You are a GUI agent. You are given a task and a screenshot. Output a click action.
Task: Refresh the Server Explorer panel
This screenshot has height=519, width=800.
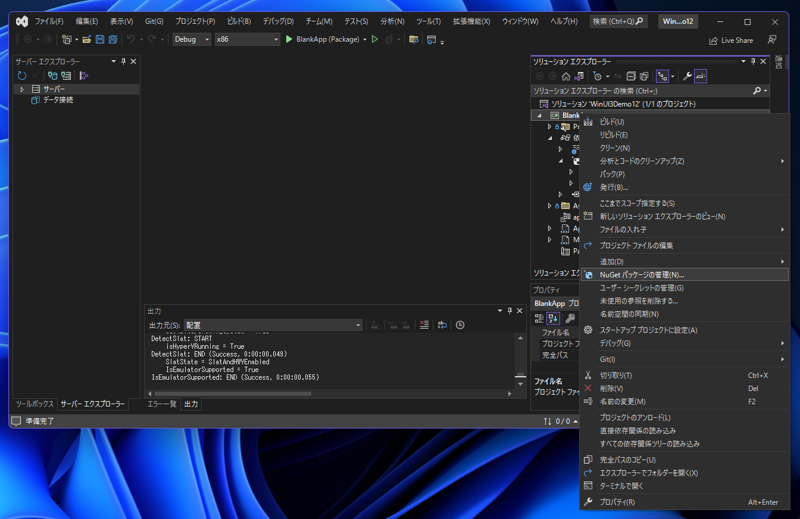(x=22, y=76)
